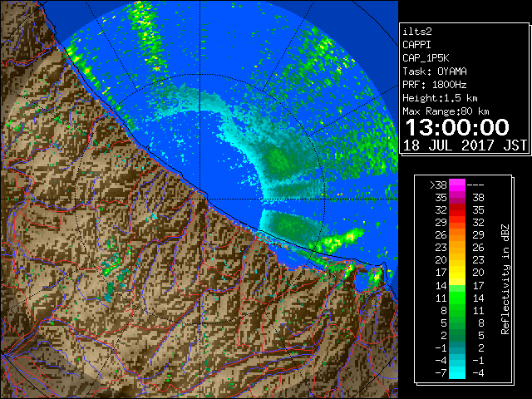This screenshot has height=399, width=532.
Task: Click the 'ilts2' label in info box
Action: (x=417, y=32)
